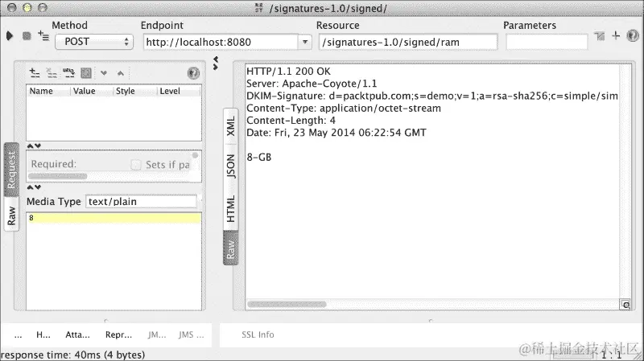Add a new parameter row in the request toolbar
Screen dimensions: 644x361
(x=35, y=73)
